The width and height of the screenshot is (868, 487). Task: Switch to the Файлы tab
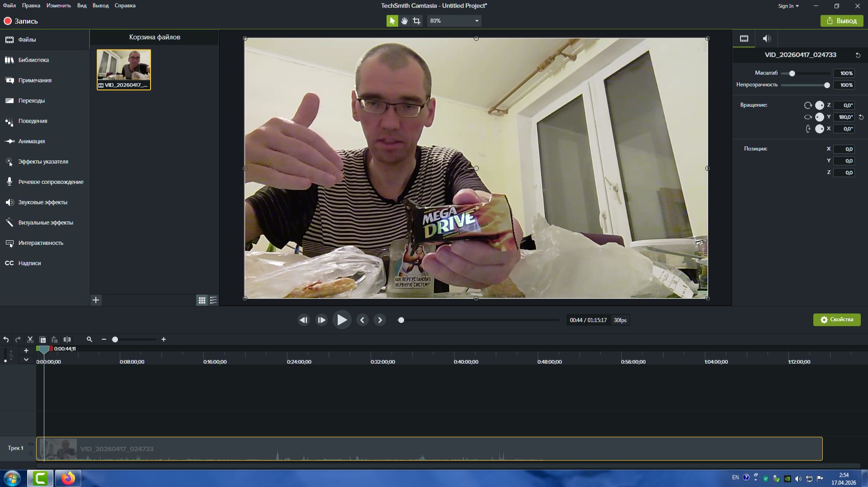(x=45, y=40)
